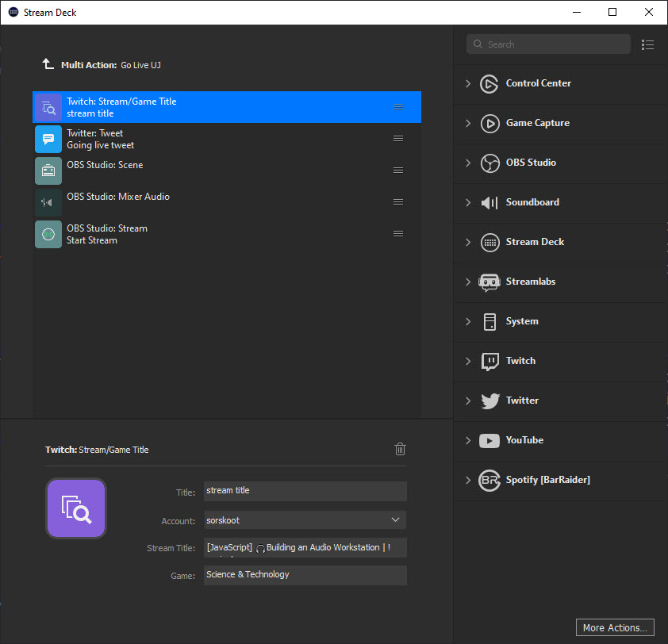Click the 'Game Capture' category label
This screenshot has height=644, width=668.
[x=538, y=123]
